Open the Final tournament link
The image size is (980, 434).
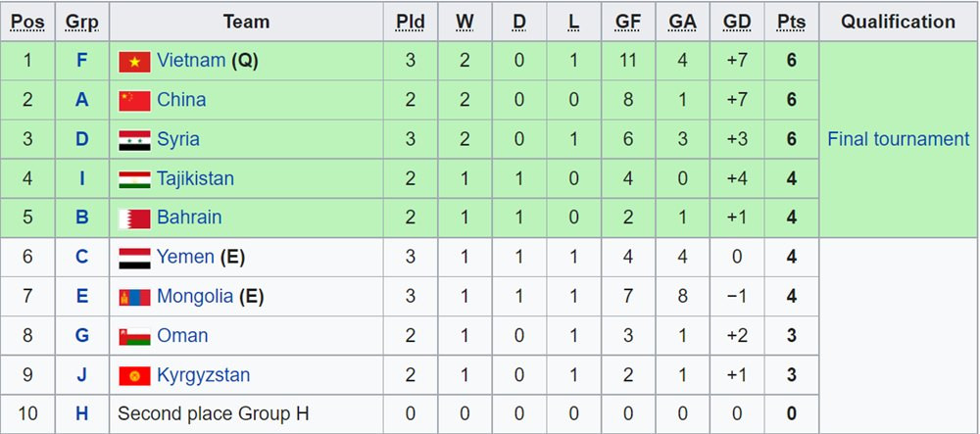pyautogui.click(x=898, y=139)
